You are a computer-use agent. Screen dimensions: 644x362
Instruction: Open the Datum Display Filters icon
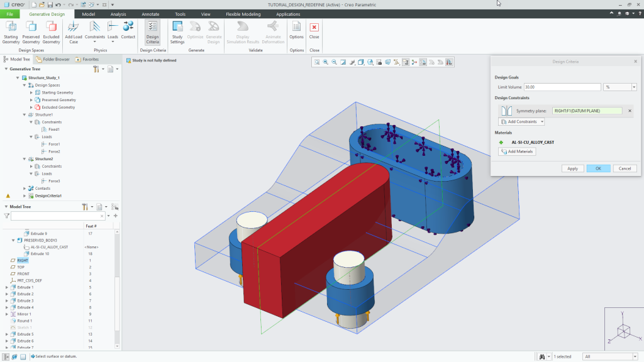click(397, 62)
